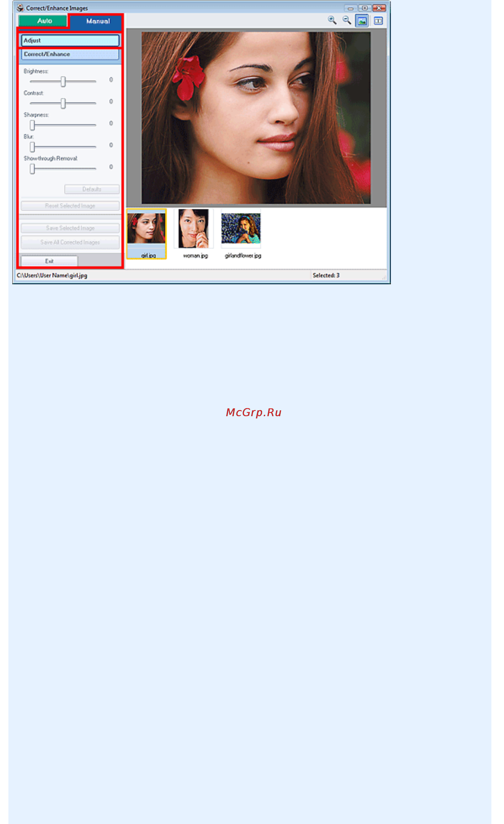Screen dimensions: 504x824
Task: Click the file path in status bar
Action: point(52,275)
